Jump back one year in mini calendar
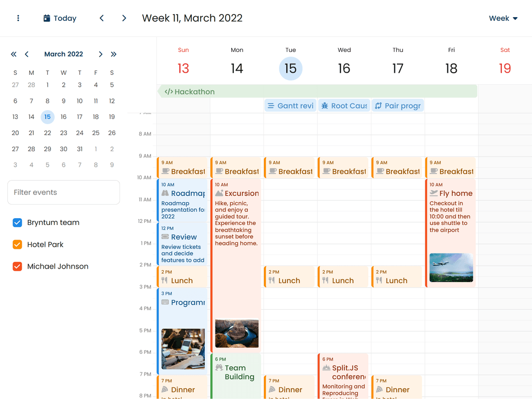532x399 pixels. point(14,54)
